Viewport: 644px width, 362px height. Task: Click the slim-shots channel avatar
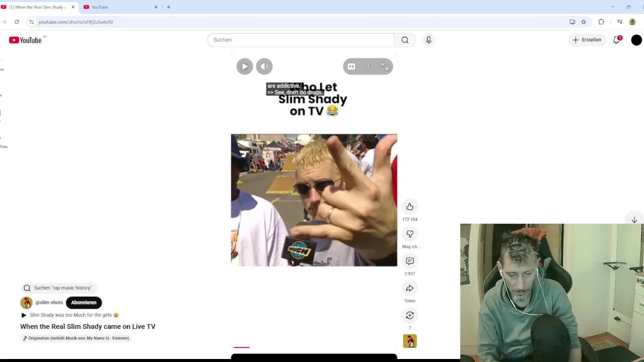click(x=26, y=303)
